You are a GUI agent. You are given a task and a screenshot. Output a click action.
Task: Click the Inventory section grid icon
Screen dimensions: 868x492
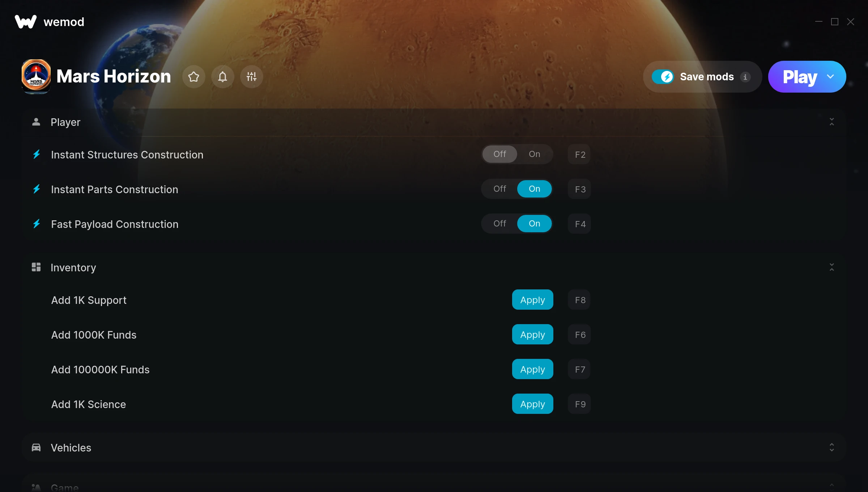(x=36, y=267)
